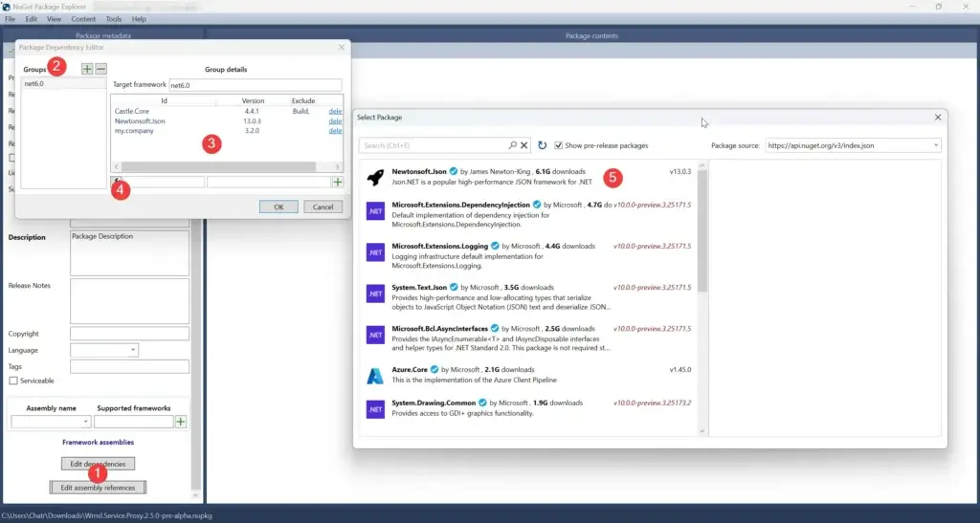Image resolution: width=980 pixels, height=523 pixels.
Task: Click scroll down arrow of package list
Action: (x=702, y=431)
